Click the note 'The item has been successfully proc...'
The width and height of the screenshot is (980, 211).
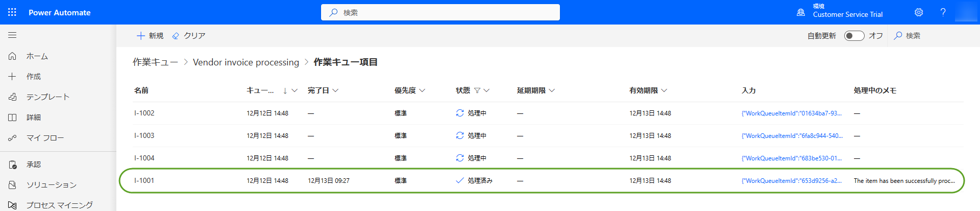tap(904, 181)
